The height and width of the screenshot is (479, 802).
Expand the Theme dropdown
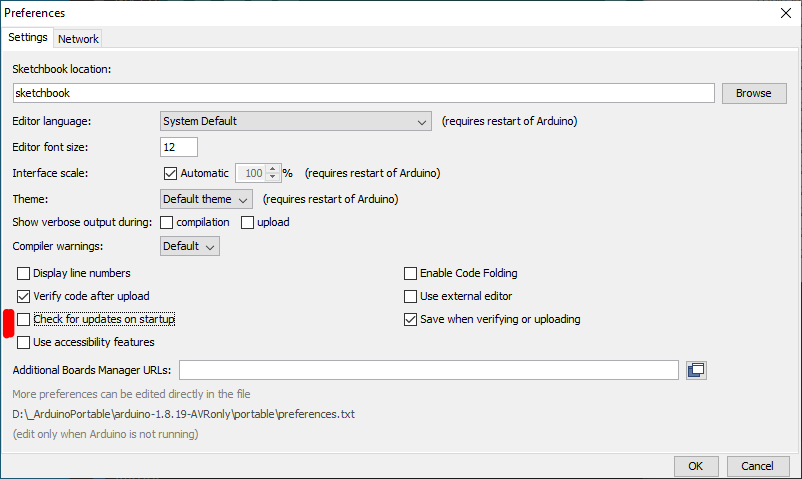[x=206, y=199]
